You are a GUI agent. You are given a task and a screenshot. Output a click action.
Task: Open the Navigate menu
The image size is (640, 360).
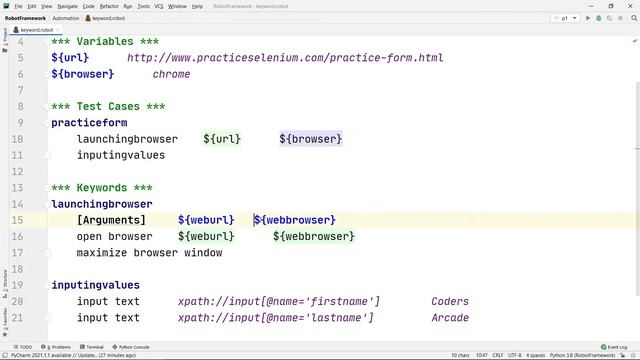point(67,7)
